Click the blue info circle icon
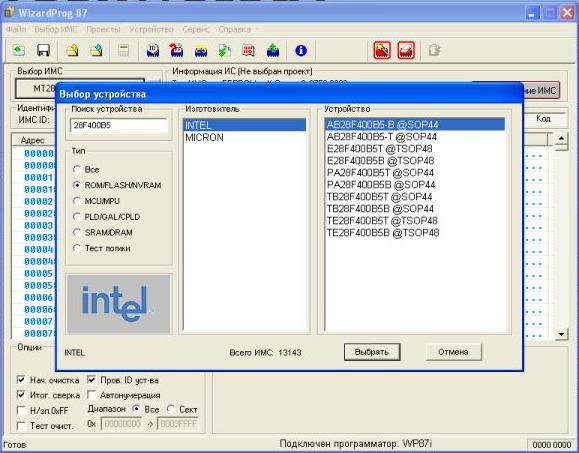The height and width of the screenshot is (453, 579). pos(301,50)
